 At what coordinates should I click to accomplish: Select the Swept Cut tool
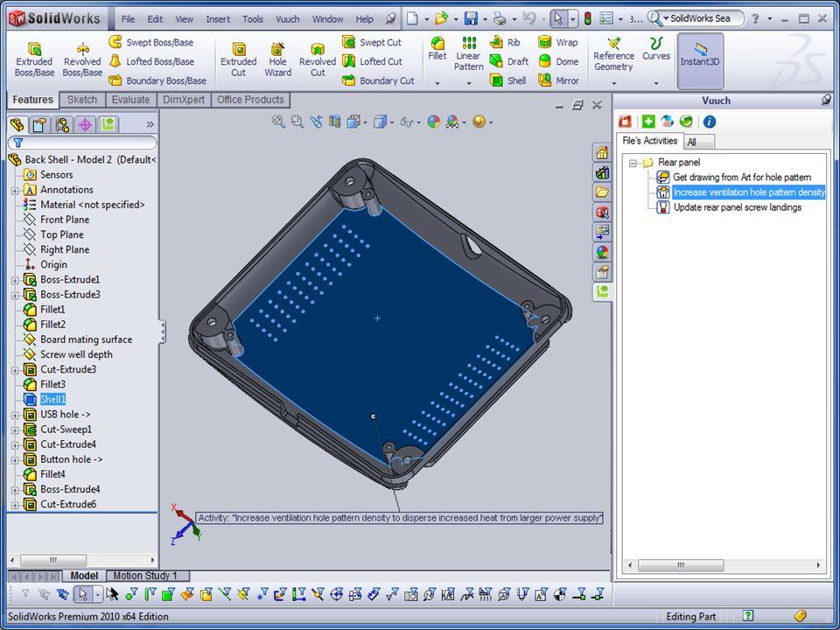(373, 42)
